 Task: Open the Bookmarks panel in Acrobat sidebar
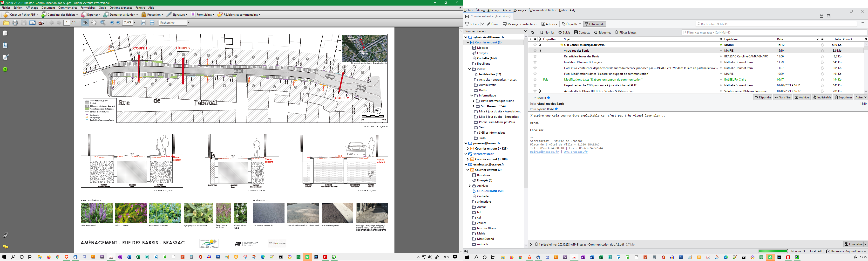[5, 45]
